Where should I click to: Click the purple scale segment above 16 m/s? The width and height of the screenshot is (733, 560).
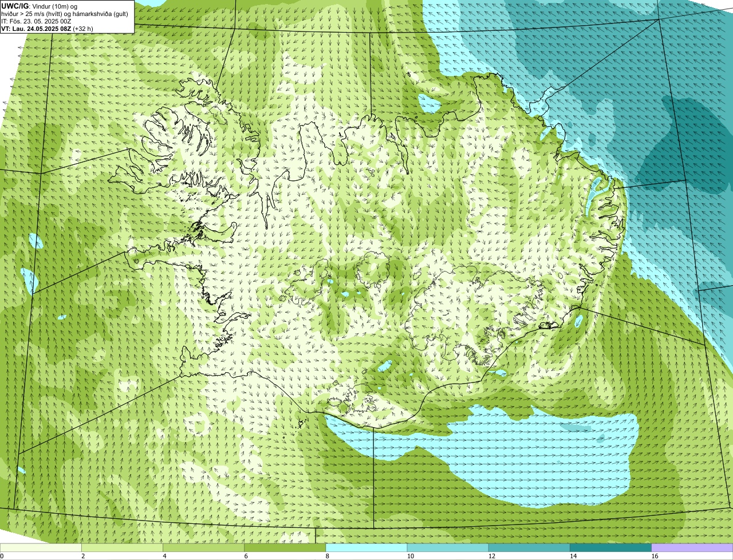(x=692, y=547)
